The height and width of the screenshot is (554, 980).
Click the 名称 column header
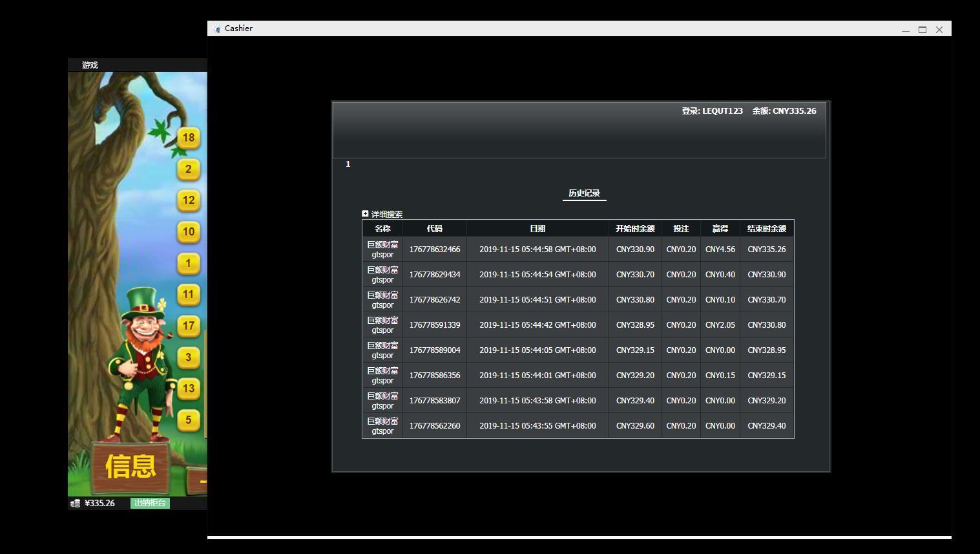tap(382, 229)
